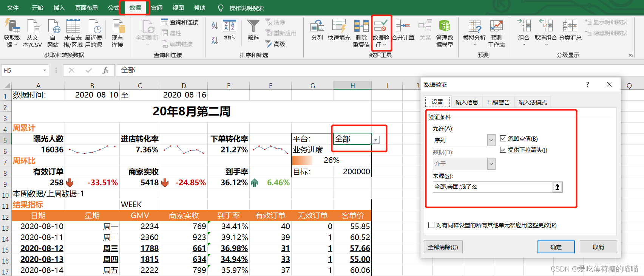Open the 获取数据 (Get Data) icon
The height and width of the screenshot is (276, 644).
click(x=12, y=26)
